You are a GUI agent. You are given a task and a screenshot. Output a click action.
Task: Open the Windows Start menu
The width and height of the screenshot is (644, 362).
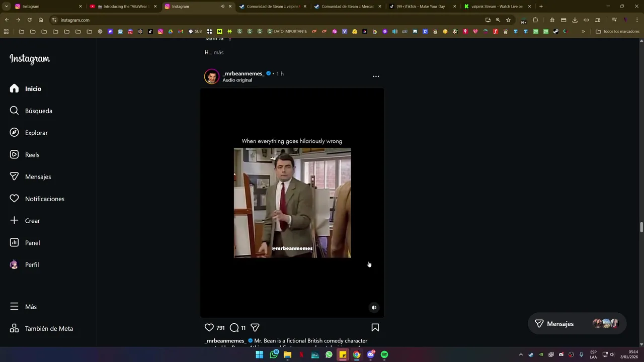click(259, 354)
